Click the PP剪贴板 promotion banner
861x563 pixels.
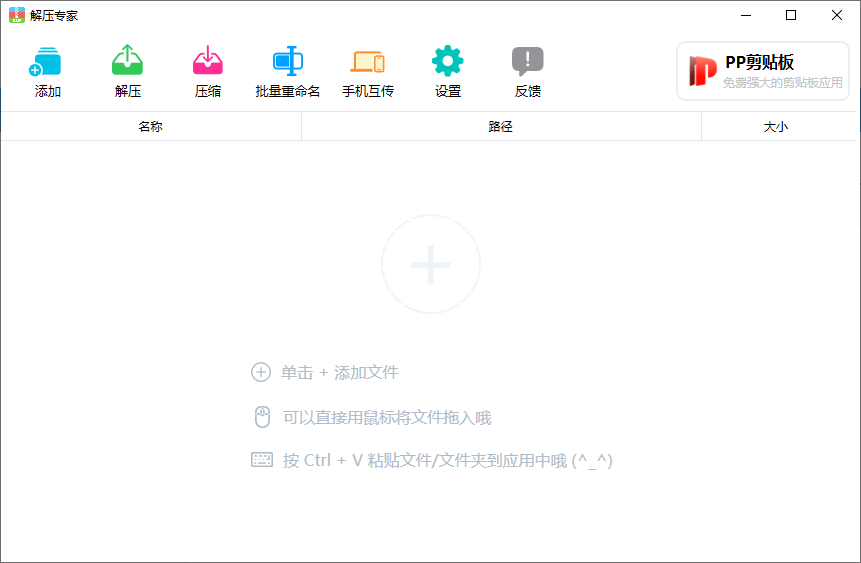[x=763, y=71]
